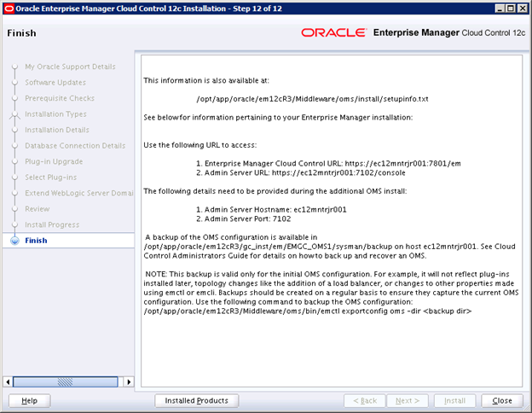The height and width of the screenshot is (413, 532).
Task: Select the Install Progress step
Action: click(x=52, y=224)
